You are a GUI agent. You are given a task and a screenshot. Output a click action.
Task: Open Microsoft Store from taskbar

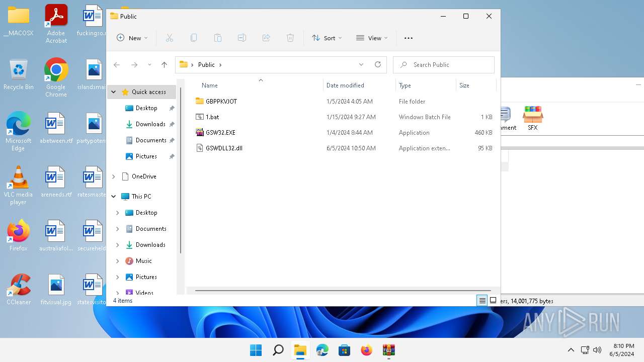click(344, 350)
